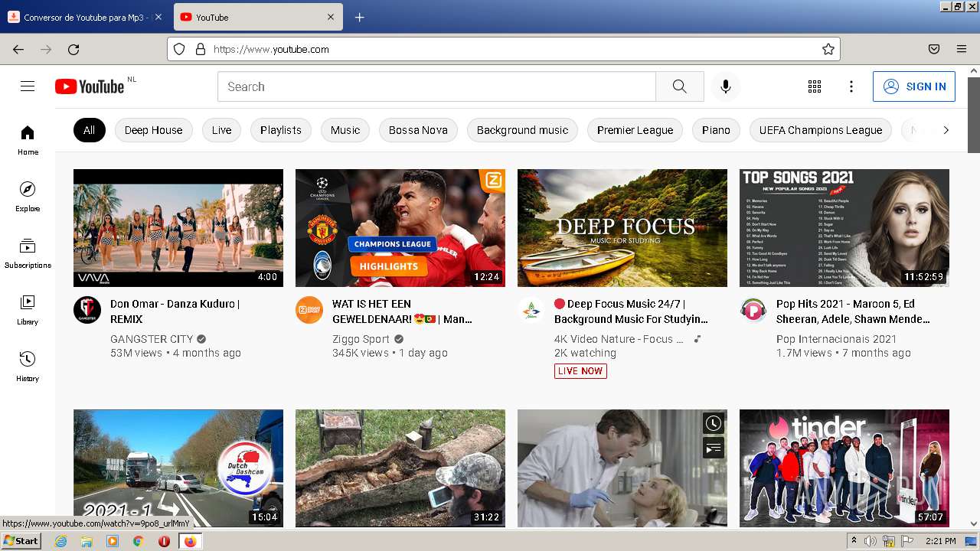Select the Piano filter chip
Viewport: 980px width, 551px height.
[x=716, y=130]
